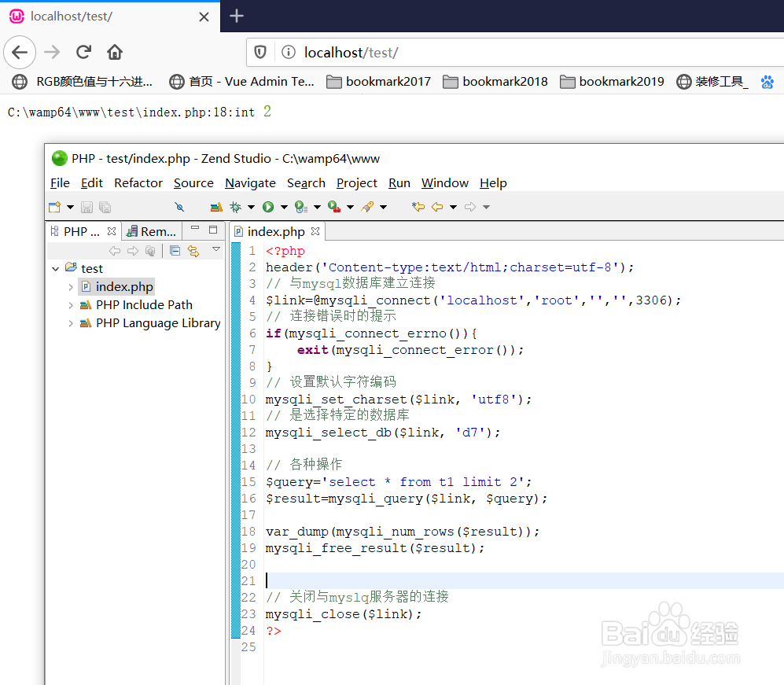784x685 pixels.
Task: Open a new browser tab with plus button
Action: click(237, 16)
